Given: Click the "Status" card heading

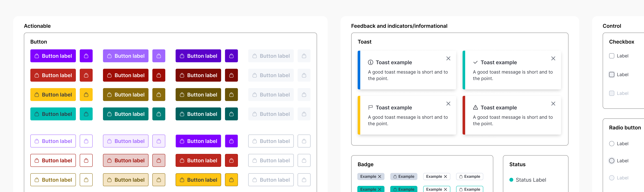Looking at the screenshot, I should click(517, 164).
